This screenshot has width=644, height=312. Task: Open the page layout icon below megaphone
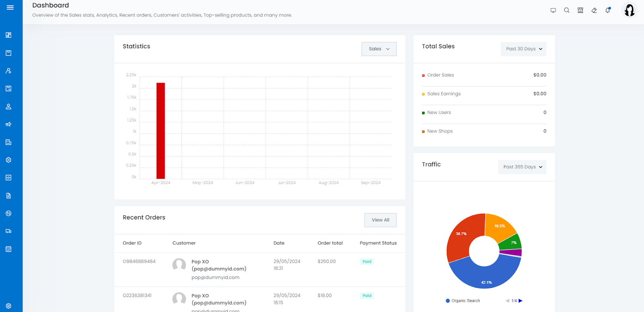(x=8, y=142)
